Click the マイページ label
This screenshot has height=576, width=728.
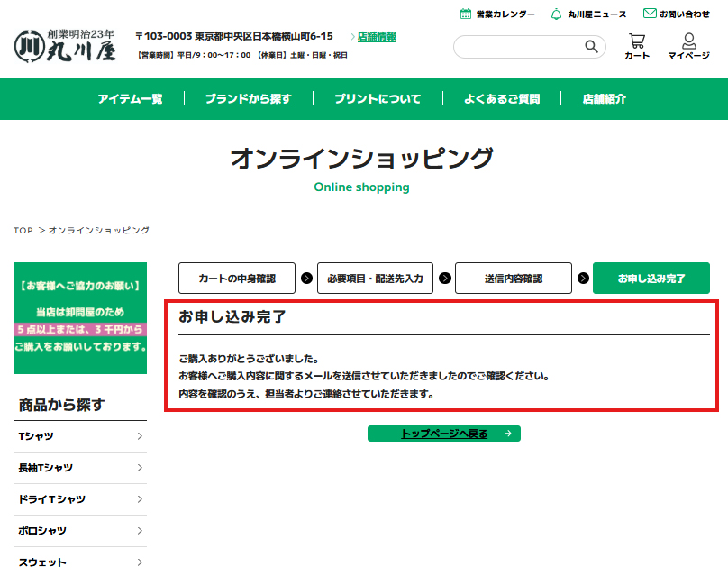(x=689, y=55)
